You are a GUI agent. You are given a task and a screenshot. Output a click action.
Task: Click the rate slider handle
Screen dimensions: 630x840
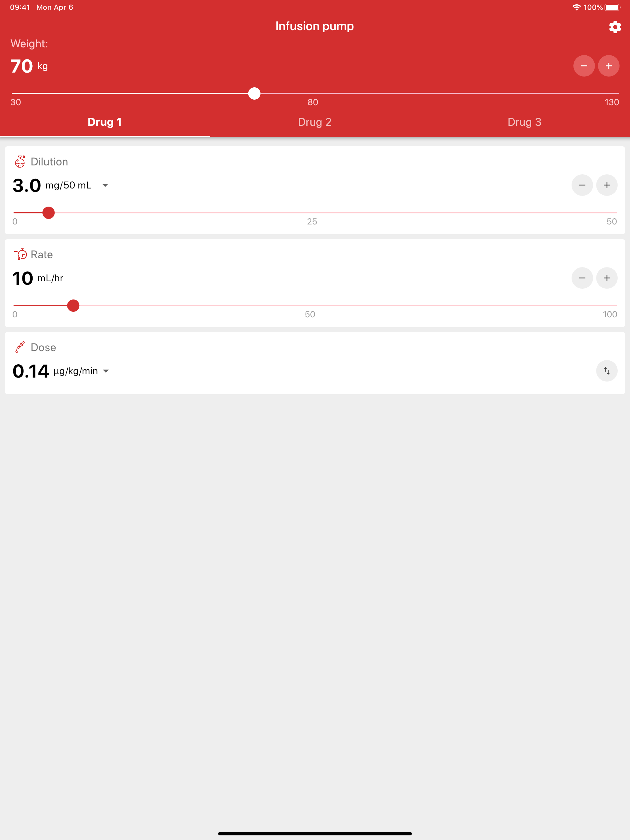(73, 305)
